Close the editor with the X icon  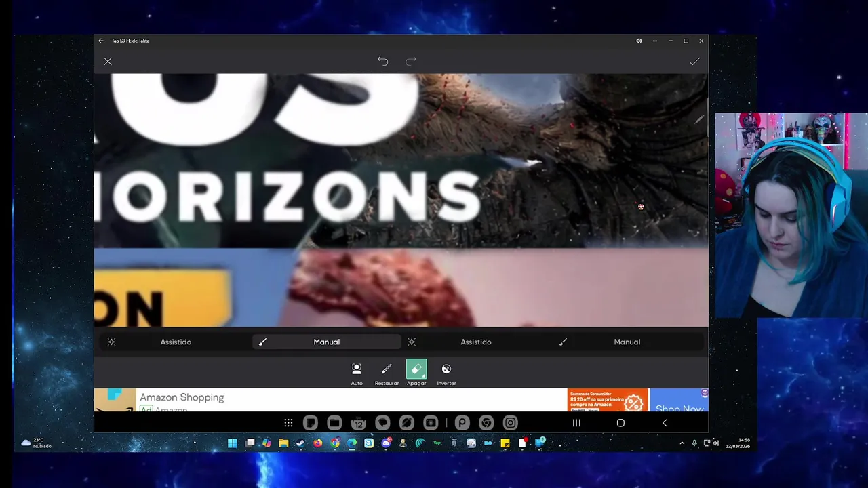point(108,62)
